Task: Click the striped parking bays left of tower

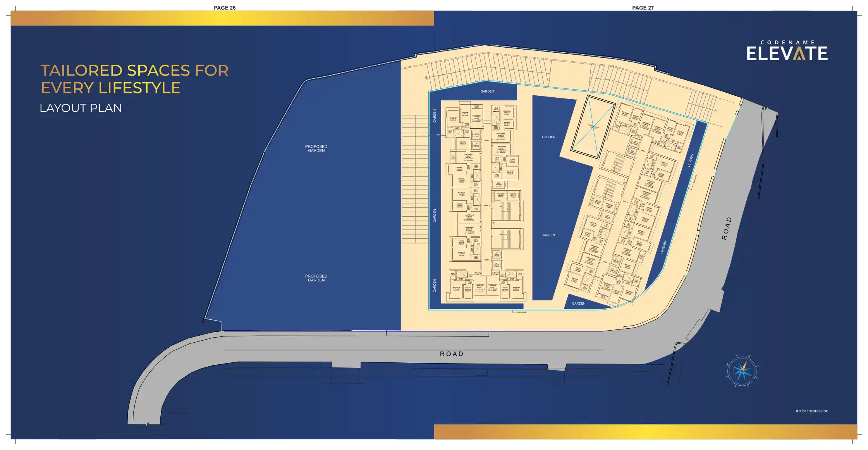Action: 415,178
